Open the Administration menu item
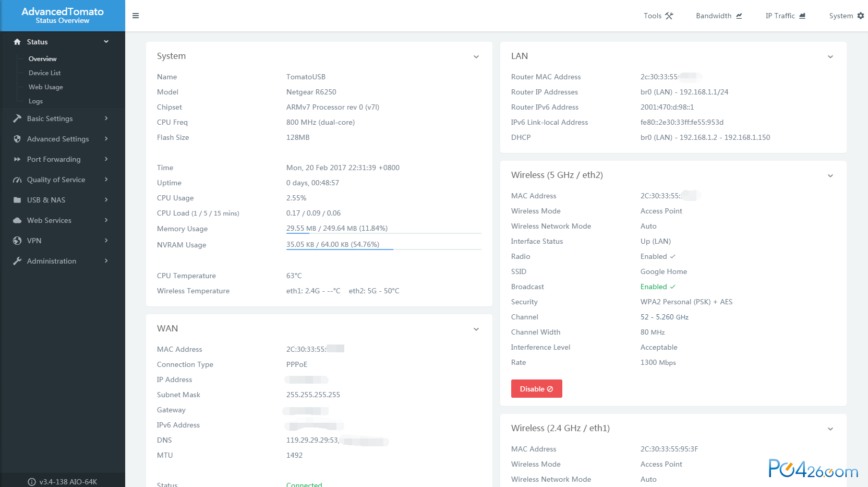 (63, 261)
